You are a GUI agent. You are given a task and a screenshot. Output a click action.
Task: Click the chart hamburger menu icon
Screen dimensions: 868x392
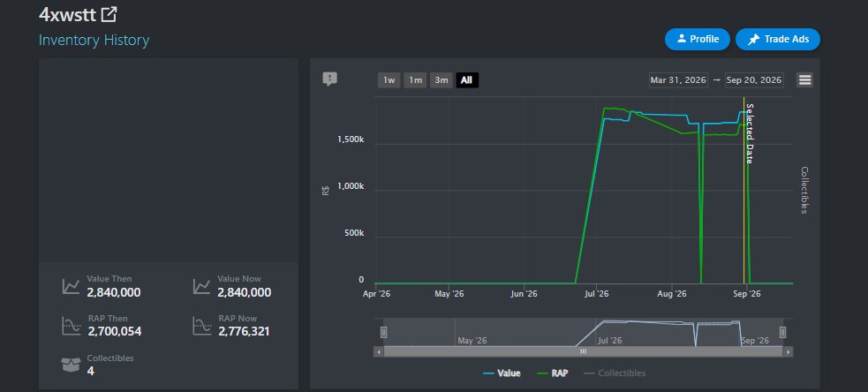click(x=805, y=80)
